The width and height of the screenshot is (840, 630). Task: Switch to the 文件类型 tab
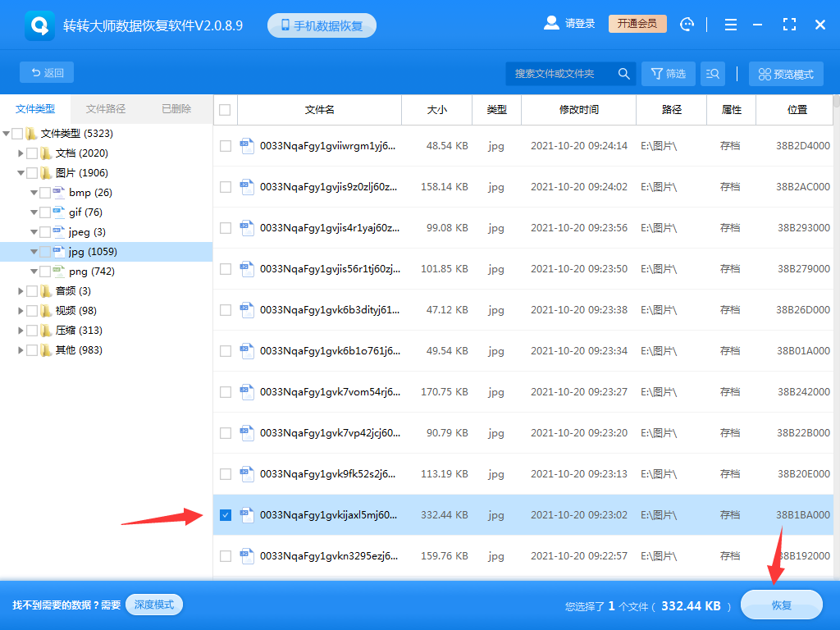point(35,109)
